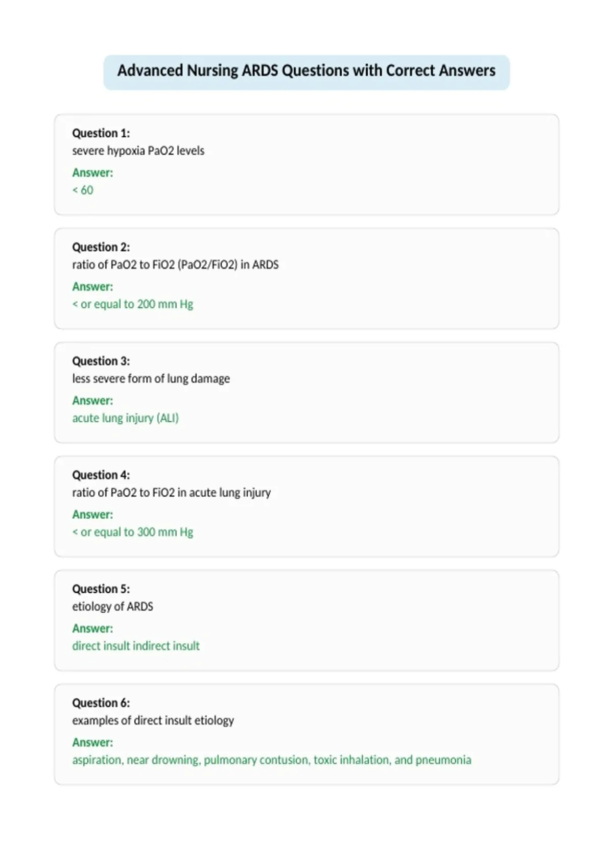
Task: Select the Question 4 heading
Action: (101, 475)
